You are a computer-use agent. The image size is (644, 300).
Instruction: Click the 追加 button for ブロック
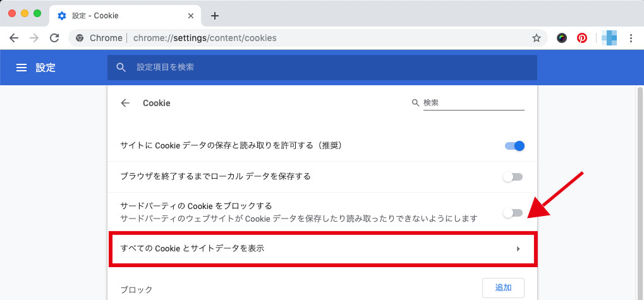[503, 288]
